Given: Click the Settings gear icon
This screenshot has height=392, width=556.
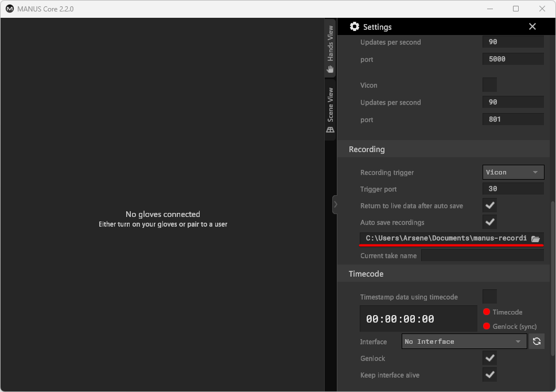Looking at the screenshot, I should (x=355, y=27).
